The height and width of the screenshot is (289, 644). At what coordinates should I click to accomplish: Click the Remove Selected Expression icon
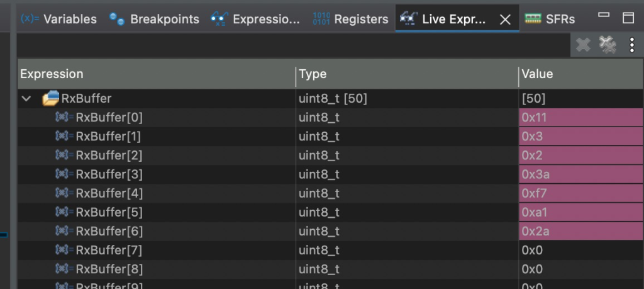[x=583, y=44]
